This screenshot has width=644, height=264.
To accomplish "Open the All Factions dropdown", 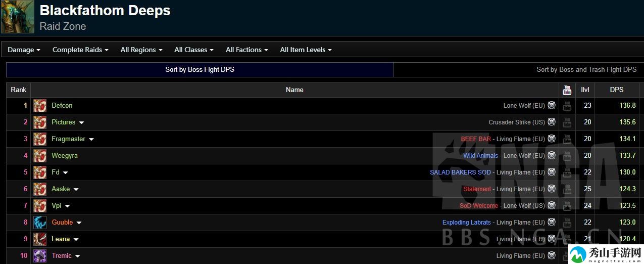I will tap(247, 50).
